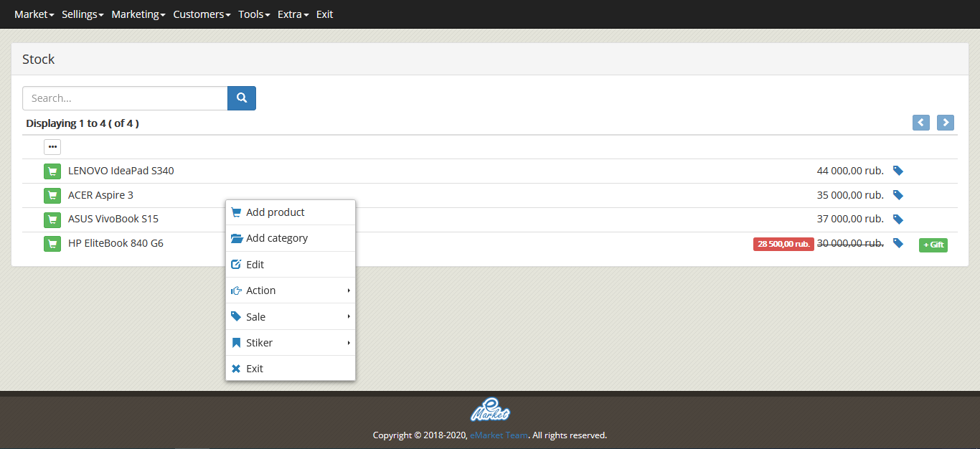Click the blue tag icon on ASUS VivoBook row
980x449 pixels.
click(897, 219)
